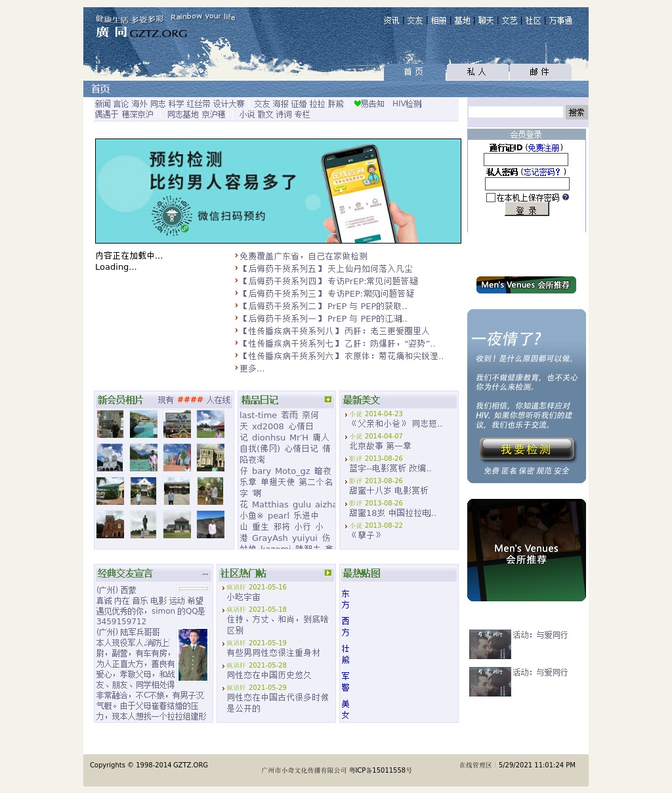Click the 我要检测 button
Image resolution: width=672 pixels, height=793 pixels.
coord(526,450)
